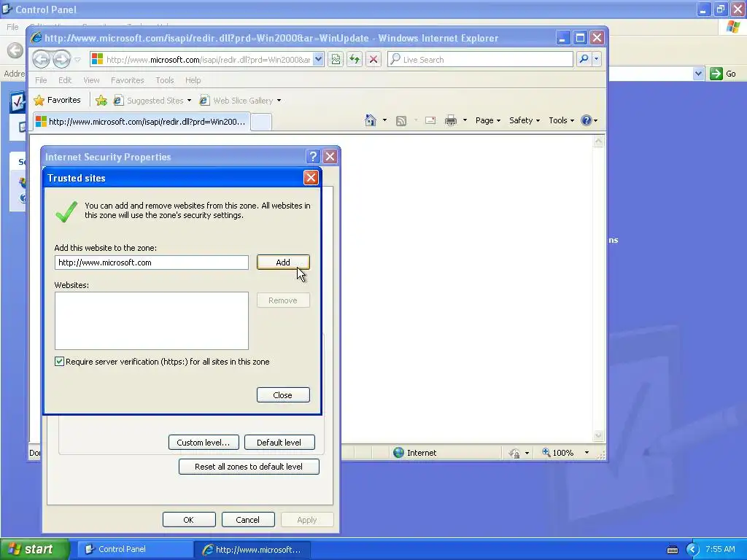Click the Close button in Trusted sites
The image size is (747, 560).
283,394
